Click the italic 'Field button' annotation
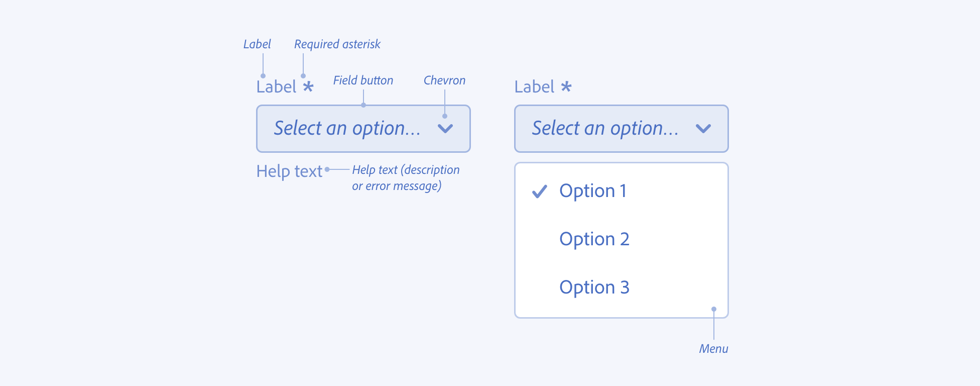980x386 pixels. (x=363, y=80)
